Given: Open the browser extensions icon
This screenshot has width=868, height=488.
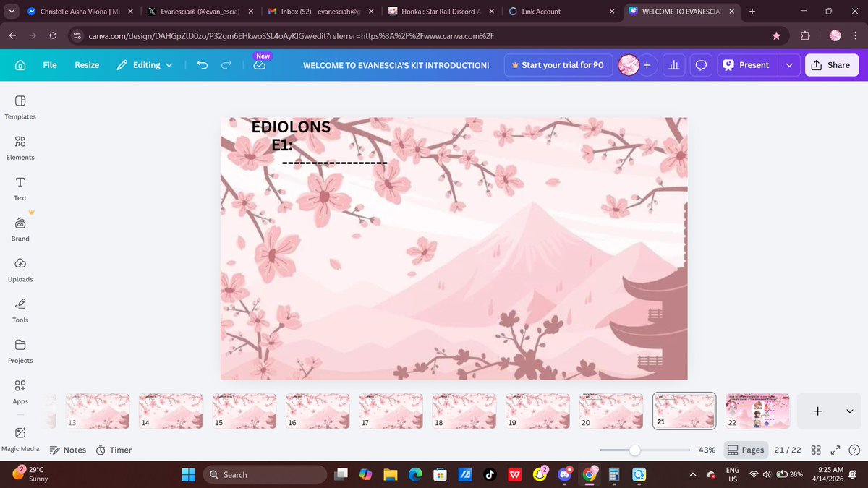Looking at the screenshot, I should [805, 35].
